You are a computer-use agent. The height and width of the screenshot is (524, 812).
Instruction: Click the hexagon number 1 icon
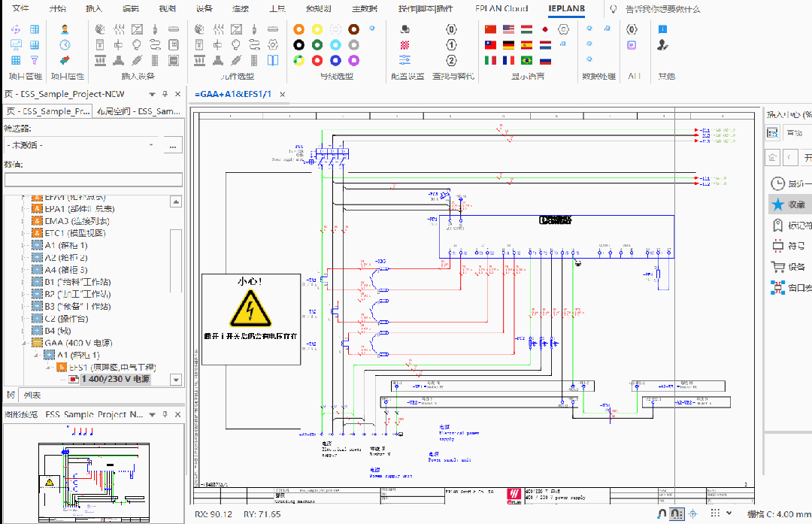pyautogui.click(x=451, y=45)
